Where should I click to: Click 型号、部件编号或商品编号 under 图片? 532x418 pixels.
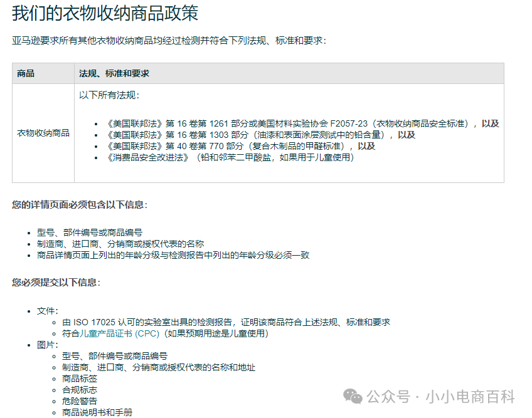[115, 356]
